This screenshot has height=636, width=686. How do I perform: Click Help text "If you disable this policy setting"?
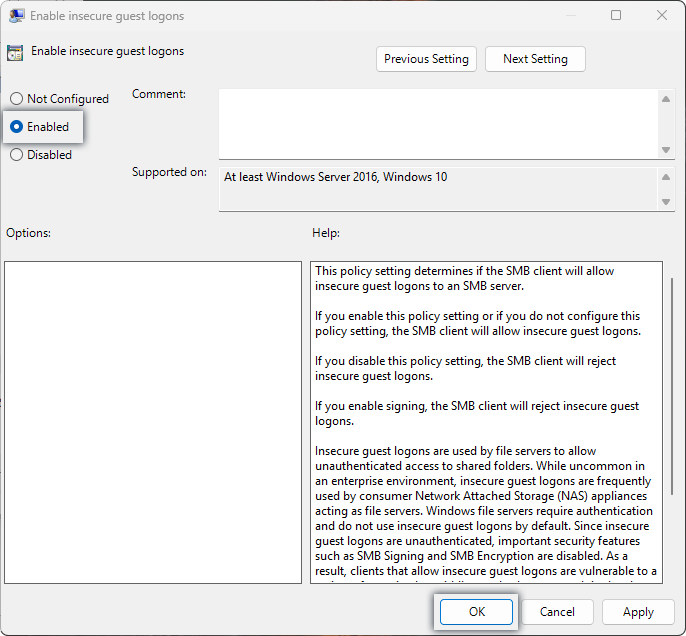click(x=465, y=368)
